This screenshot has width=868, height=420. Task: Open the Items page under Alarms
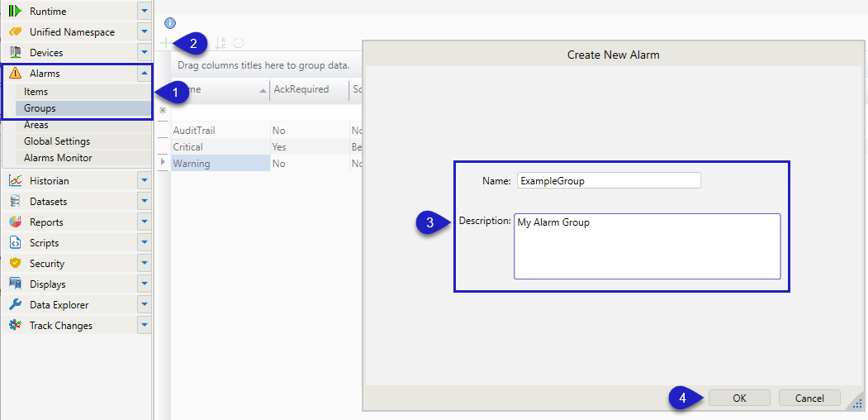pos(36,92)
